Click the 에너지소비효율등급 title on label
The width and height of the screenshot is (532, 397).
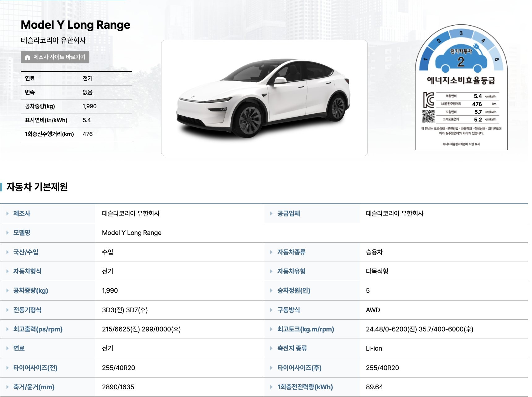tap(461, 80)
